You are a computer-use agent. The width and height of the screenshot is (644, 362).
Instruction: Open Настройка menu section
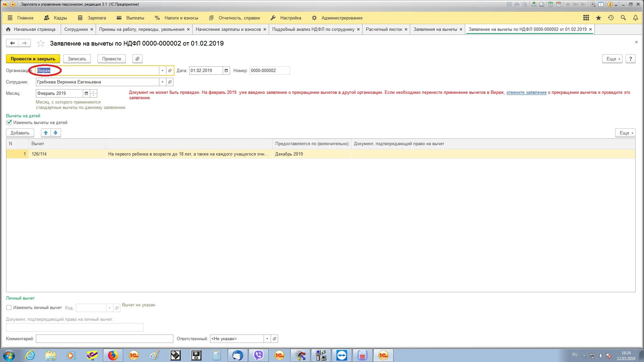[286, 18]
